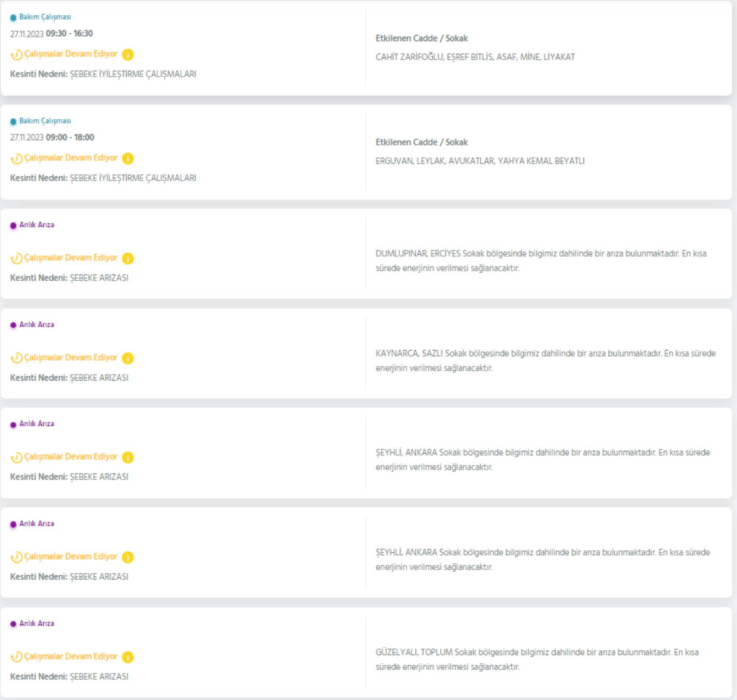Click Çalışmalar Devam Ediyor in the GÜZELYALI card
This screenshot has width=737, height=700.
pyautogui.click(x=71, y=656)
